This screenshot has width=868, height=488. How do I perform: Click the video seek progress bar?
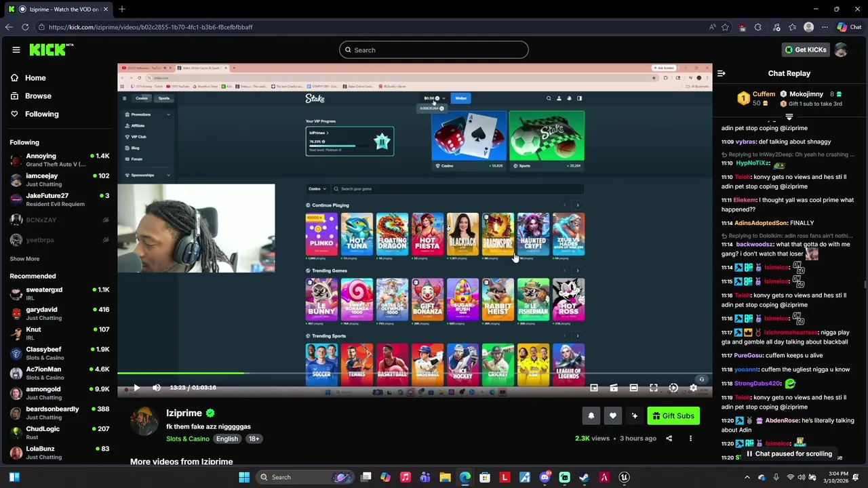point(414,373)
